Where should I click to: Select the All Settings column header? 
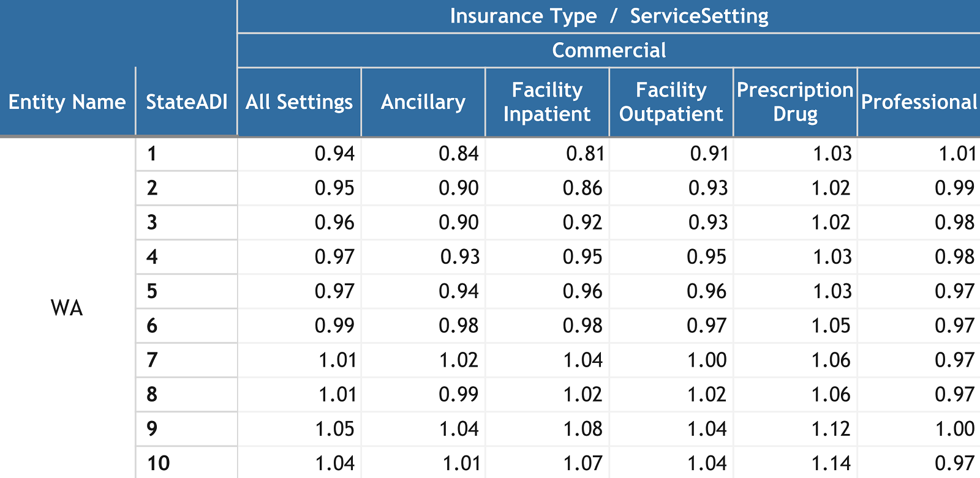(x=299, y=102)
